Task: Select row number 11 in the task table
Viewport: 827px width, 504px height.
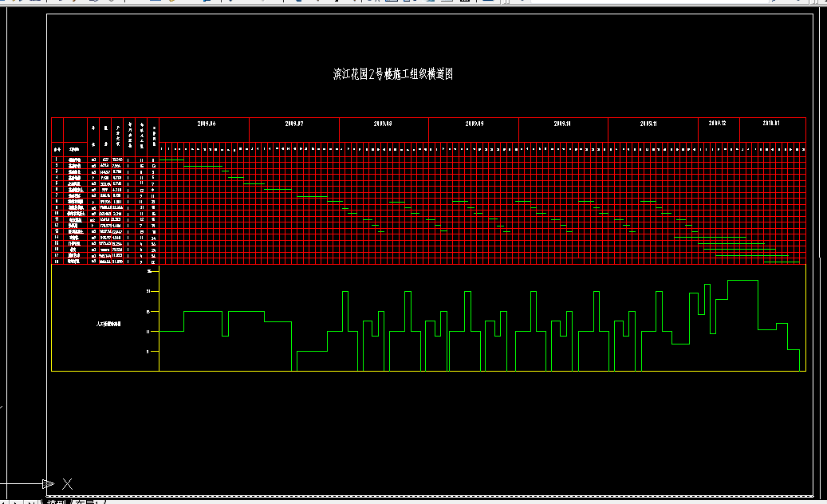Action: (x=57, y=219)
